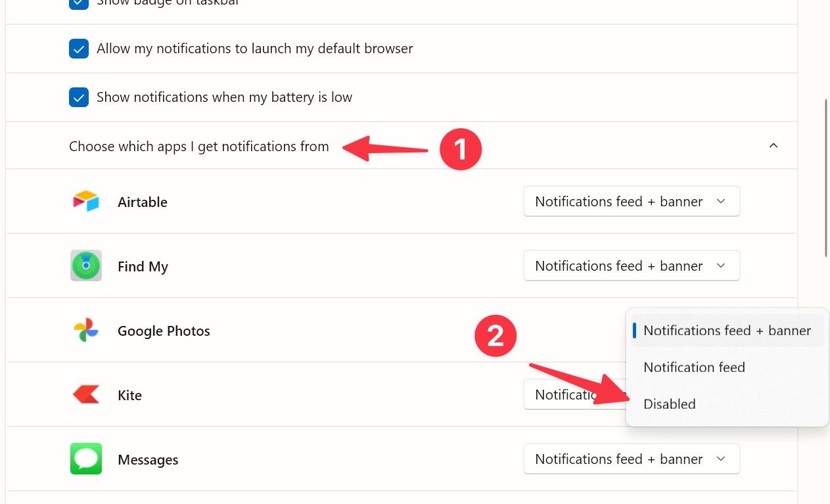This screenshot has height=504, width=830.
Task: Collapse 'Choose which apps I get notifications from'
Action: (x=773, y=145)
